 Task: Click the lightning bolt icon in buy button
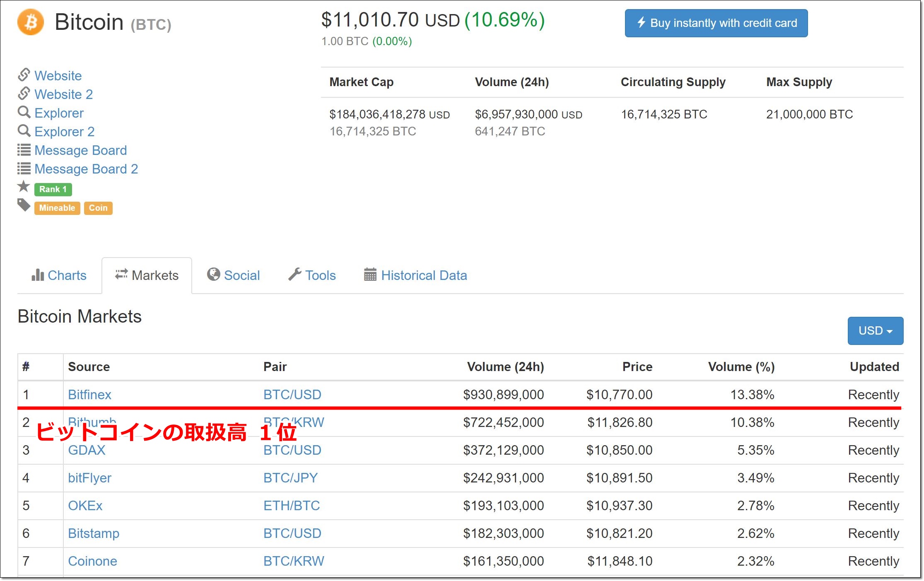coord(641,22)
